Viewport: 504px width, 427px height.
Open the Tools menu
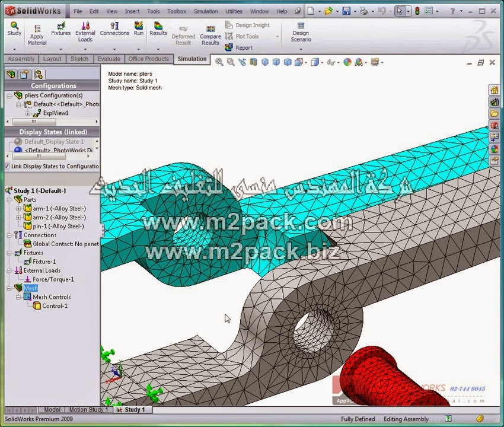(154, 11)
